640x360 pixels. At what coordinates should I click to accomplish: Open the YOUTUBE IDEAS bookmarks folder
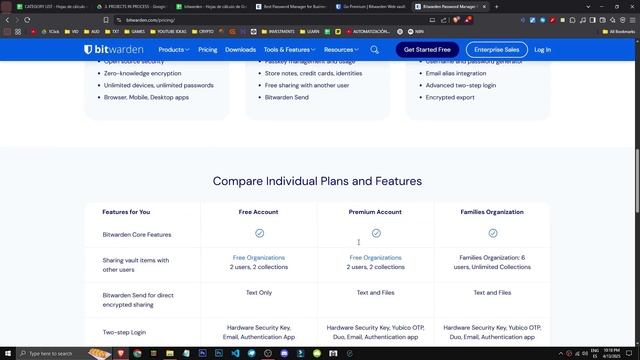168,31
